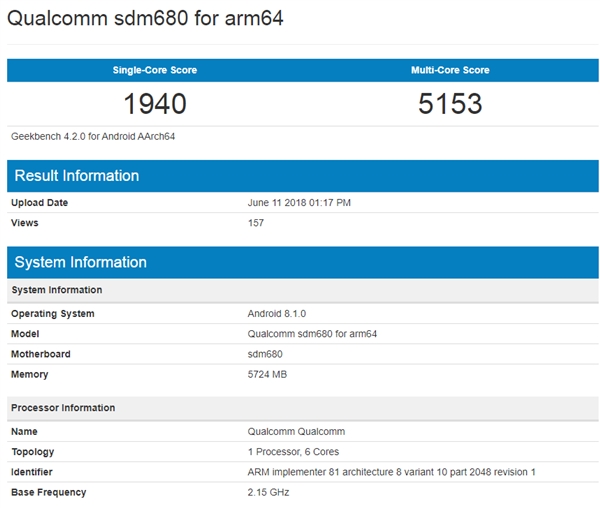Click the Views count 157
This screenshot has width=600, height=508.
click(256, 223)
